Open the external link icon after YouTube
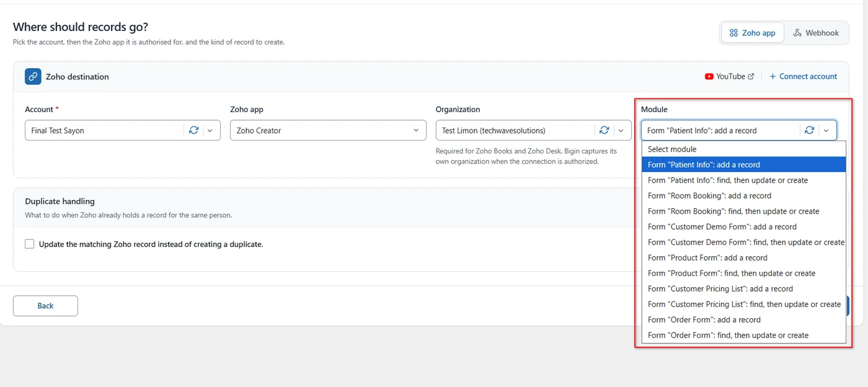The image size is (868, 387). point(751,77)
